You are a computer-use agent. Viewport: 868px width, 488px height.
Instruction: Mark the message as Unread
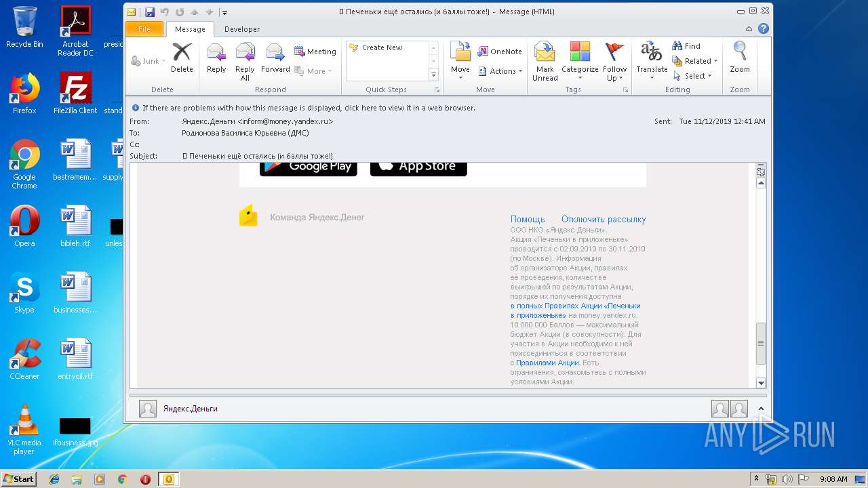click(545, 61)
